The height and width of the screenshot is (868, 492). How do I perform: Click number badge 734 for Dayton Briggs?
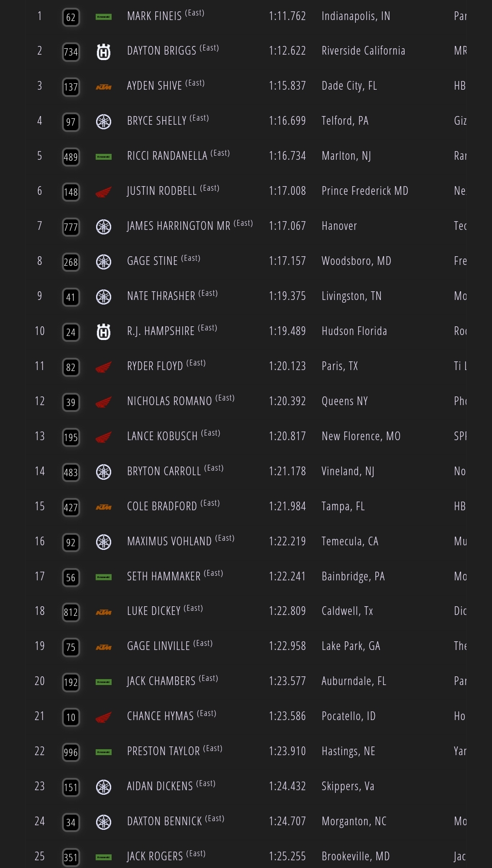tap(71, 52)
